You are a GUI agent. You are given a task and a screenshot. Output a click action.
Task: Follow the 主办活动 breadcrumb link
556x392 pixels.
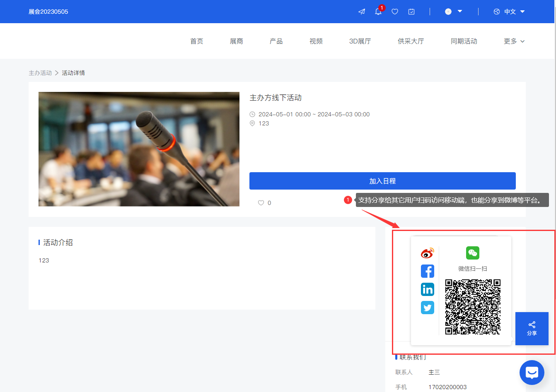[x=40, y=72]
